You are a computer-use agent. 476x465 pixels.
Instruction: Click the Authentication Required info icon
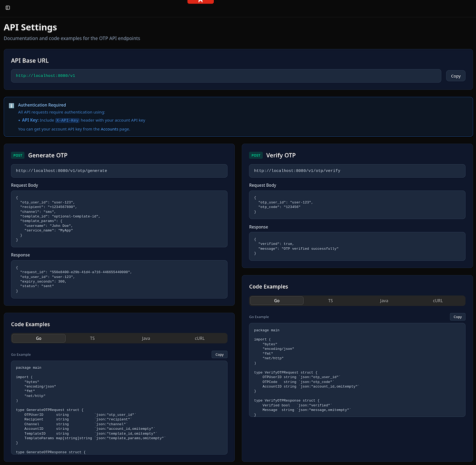click(x=11, y=105)
